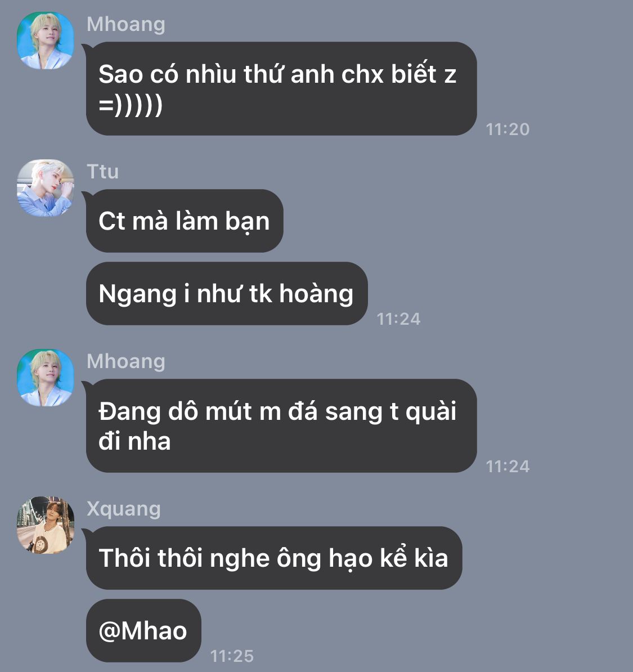Select the message 'Sao có nhìu thứ anh chx biết z'

(x=281, y=89)
